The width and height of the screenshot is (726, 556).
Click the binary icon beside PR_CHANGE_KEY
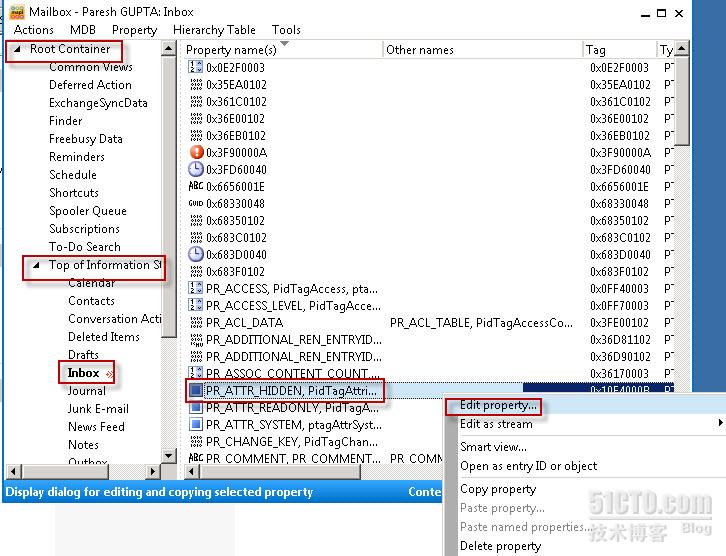tap(196, 441)
